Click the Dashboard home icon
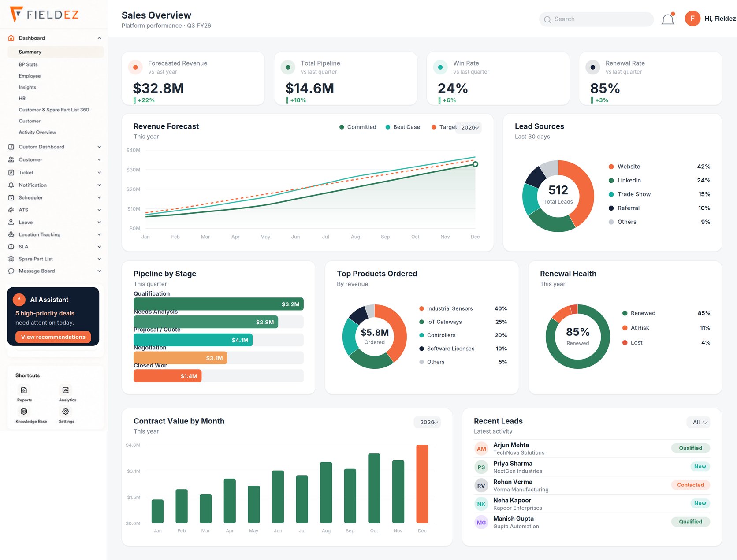Screen dimensions: 737x560 coord(11,38)
